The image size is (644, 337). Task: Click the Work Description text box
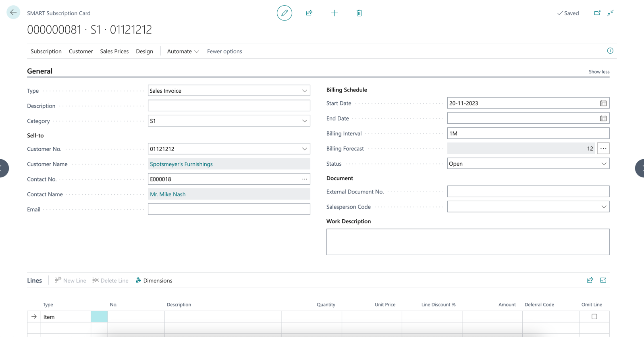pos(467,242)
